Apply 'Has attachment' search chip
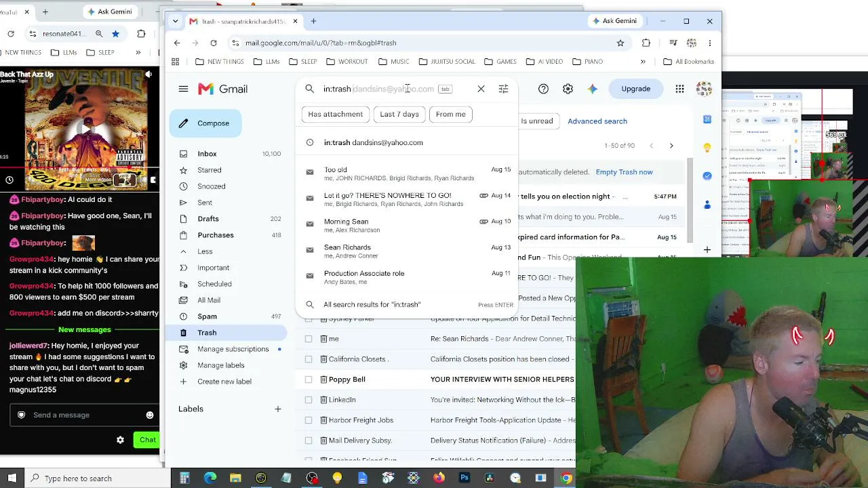The width and height of the screenshot is (868, 488). [x=335, y=115]
